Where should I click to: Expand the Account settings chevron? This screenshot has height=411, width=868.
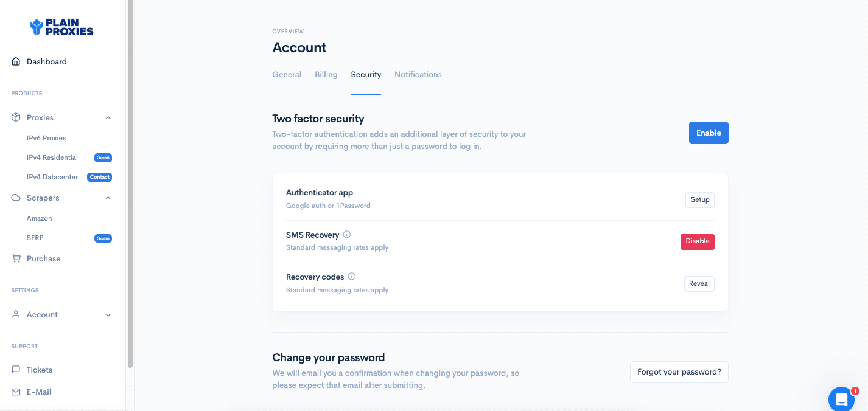coord(108,315)
